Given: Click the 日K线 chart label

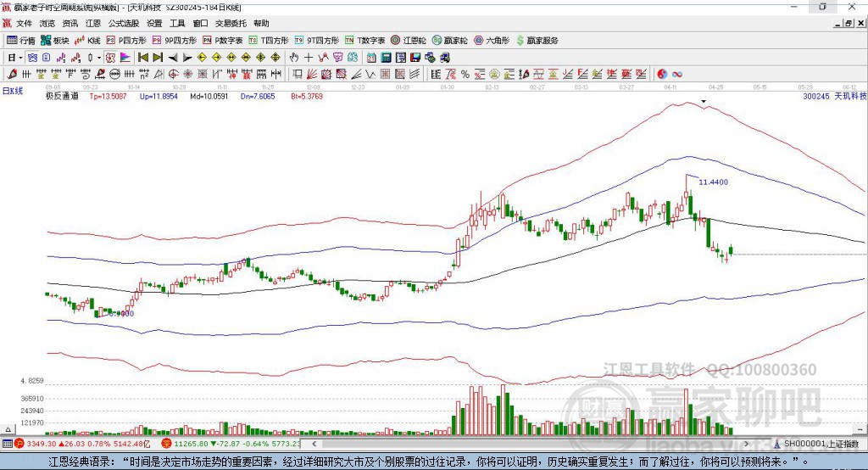Looking at the screenshot, I should 13,91.
